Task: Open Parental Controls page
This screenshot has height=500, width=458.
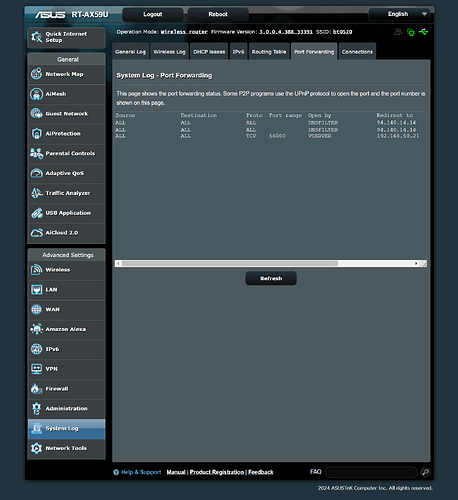Action: (x=66, y=153)
